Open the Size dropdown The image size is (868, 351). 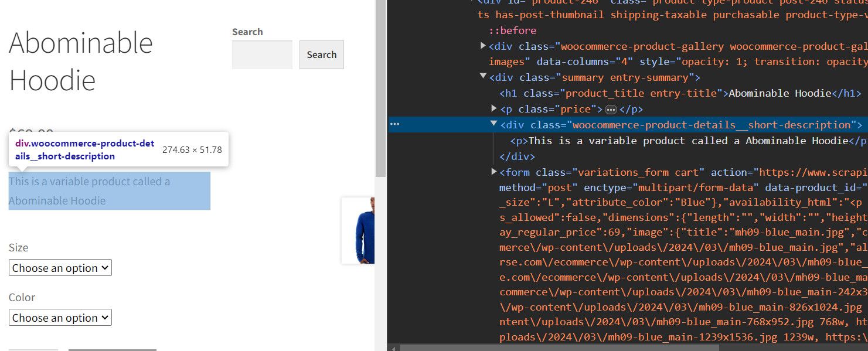pyautogui.click(x=60, y=268)
